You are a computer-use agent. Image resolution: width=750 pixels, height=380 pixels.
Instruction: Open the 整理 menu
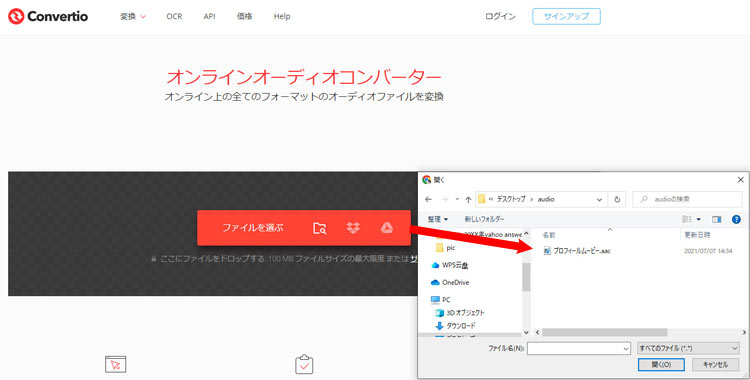(x=438, y=219)
